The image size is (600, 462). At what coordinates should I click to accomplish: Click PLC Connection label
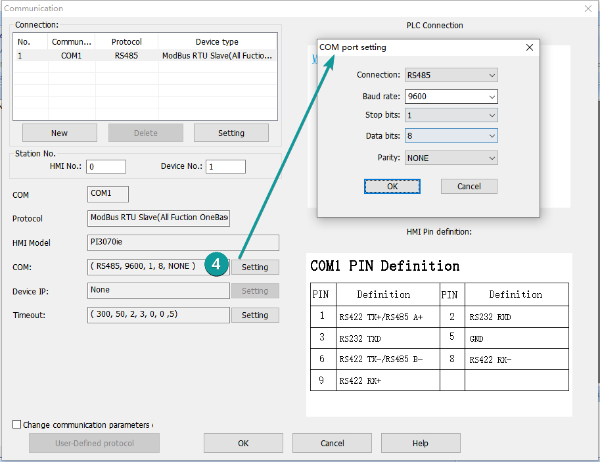(435, 25)
